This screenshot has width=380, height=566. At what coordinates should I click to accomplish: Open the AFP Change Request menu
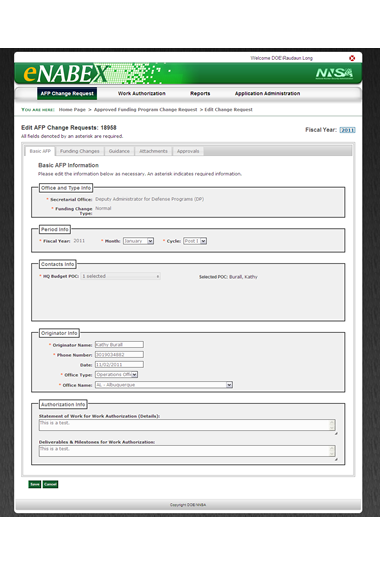click(x=67, y=93)
